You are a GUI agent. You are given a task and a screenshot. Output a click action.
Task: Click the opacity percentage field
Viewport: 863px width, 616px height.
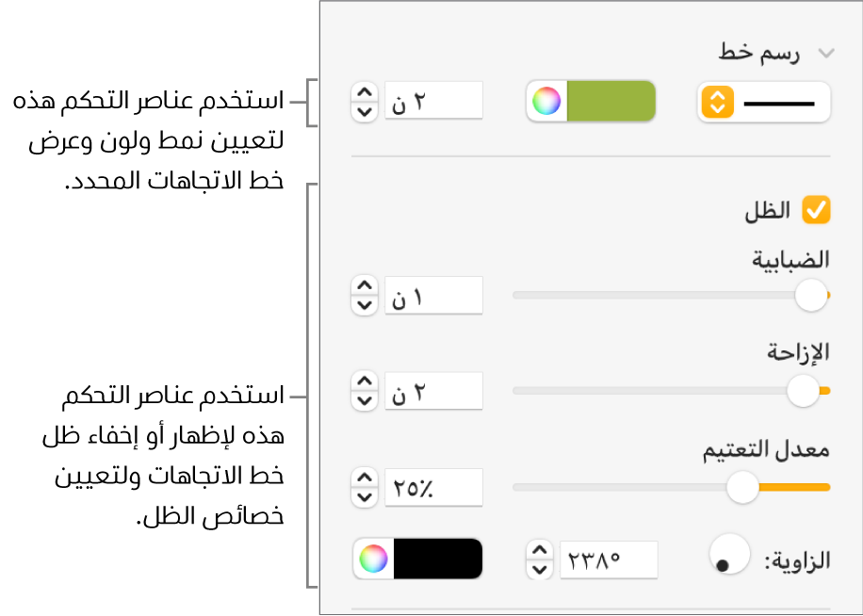coord(433,488)
